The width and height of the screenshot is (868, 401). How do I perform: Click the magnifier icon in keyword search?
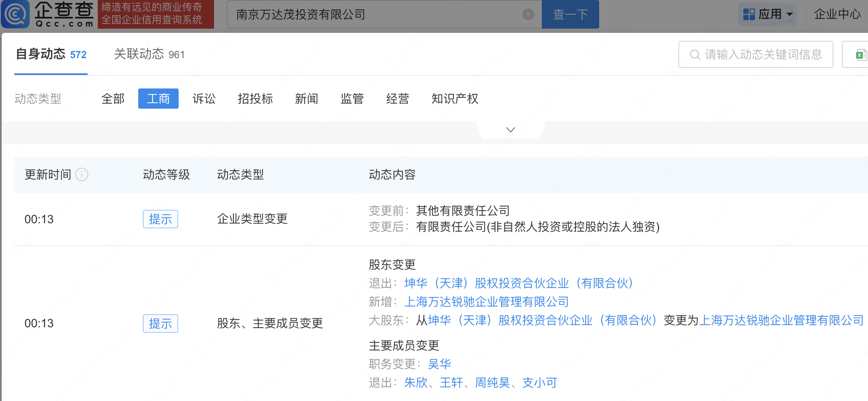[695, 55]
